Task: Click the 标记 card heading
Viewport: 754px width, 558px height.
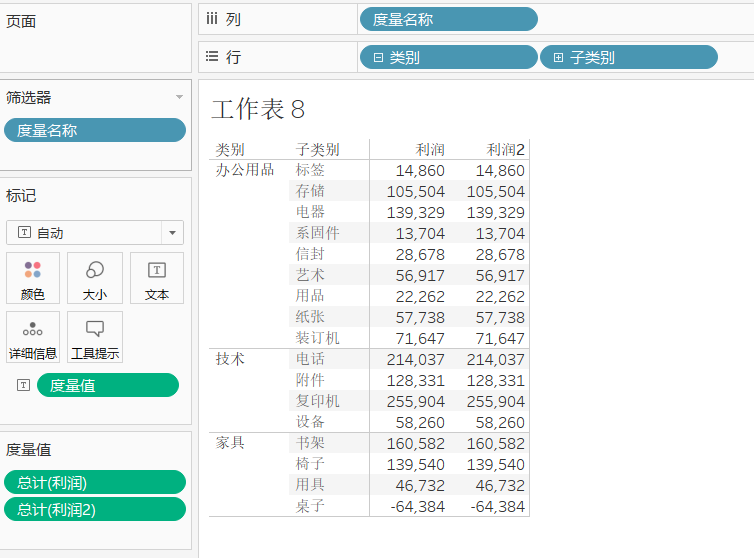Action: [21, 196]
